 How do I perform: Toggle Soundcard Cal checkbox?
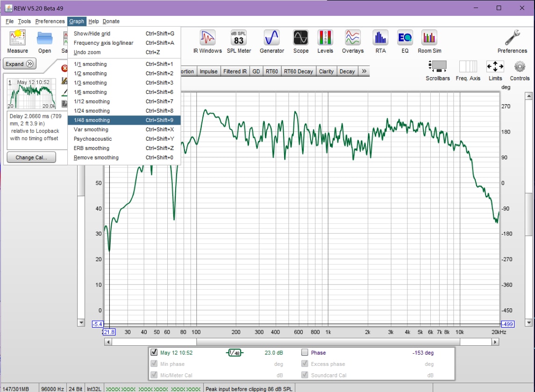[x=305, y=375]
